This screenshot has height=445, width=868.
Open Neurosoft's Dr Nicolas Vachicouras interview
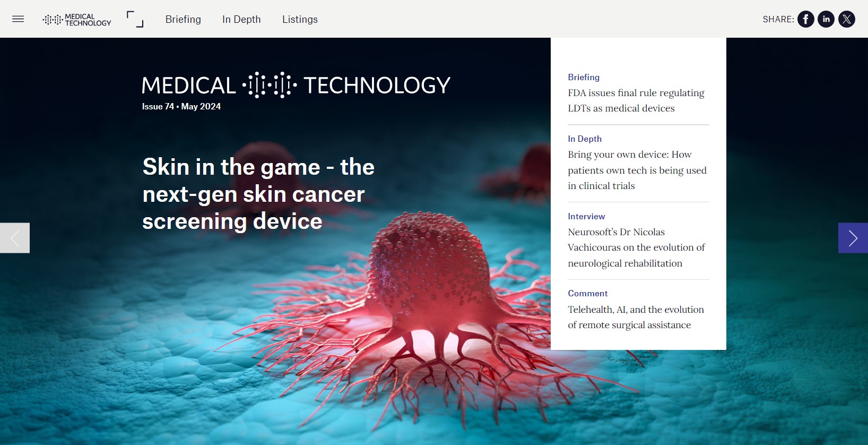tap(636, 247)
